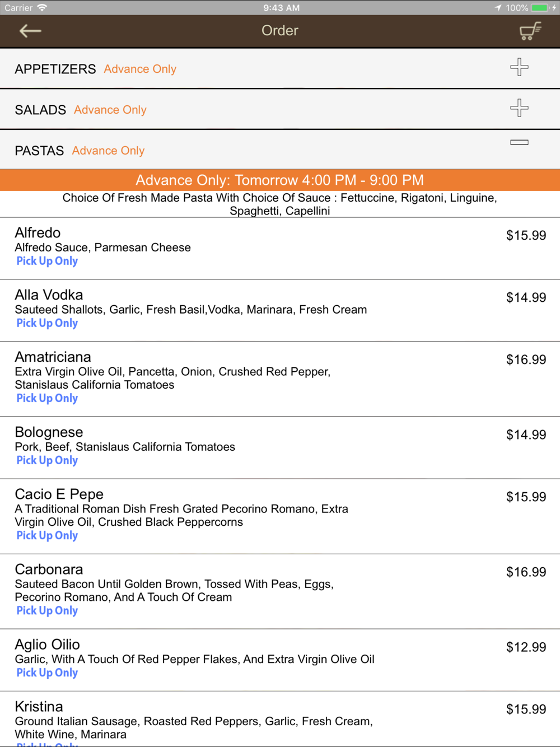Tap Pick Up Only under Bolognese
This screenshot has width=560, height=747.
click(x=47, y=460)
